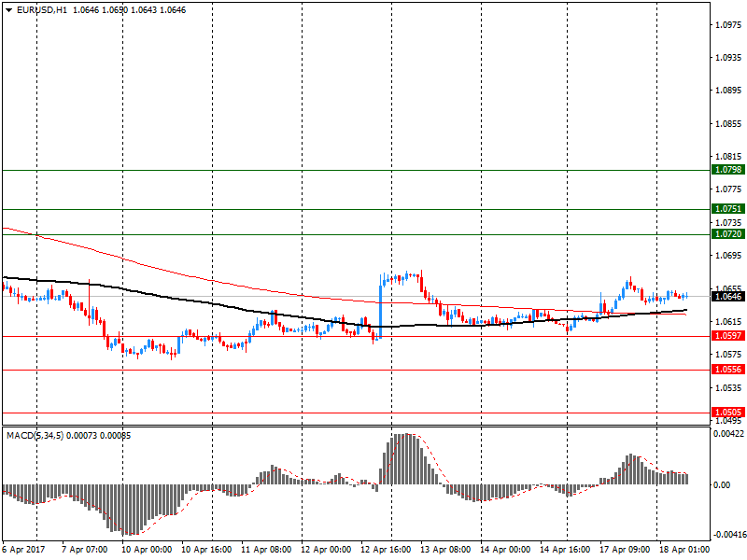Click the 1.0695 price scale value
The image size is (747, 560).
coord(729,256)
